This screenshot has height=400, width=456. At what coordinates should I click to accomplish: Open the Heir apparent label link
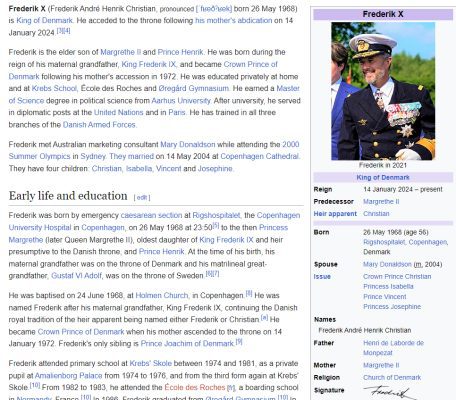335,214
